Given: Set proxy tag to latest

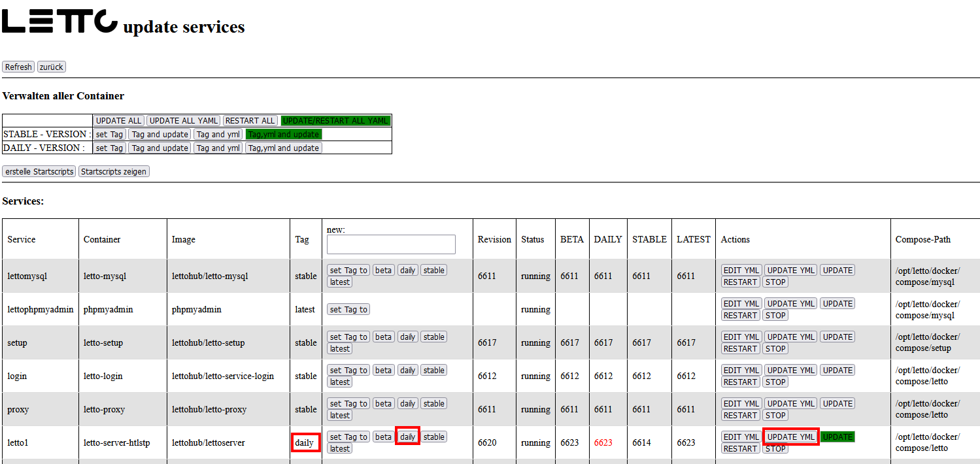Looking at the screenshot, I should pyautogui.click(x=339, y=416).
